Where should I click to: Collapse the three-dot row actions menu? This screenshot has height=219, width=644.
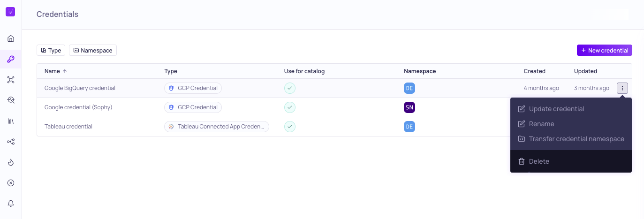pos(622,88)
